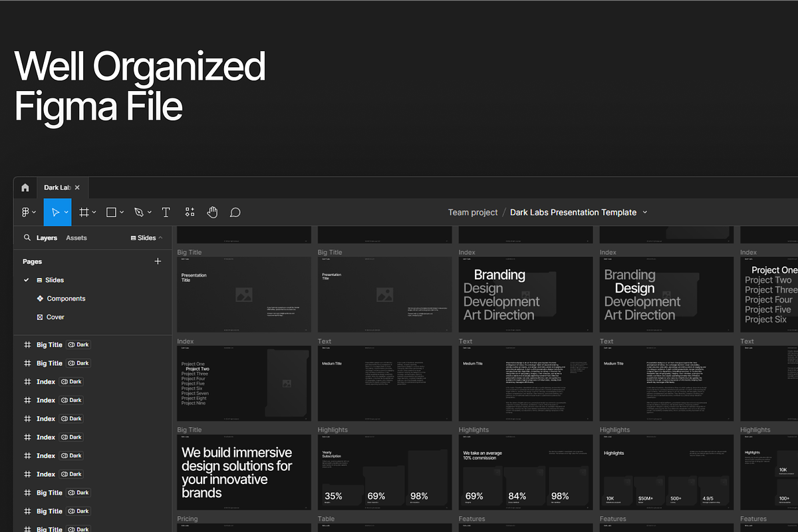Select the Text tool
The image size is (798, 532).
click(x=166, y=212)
